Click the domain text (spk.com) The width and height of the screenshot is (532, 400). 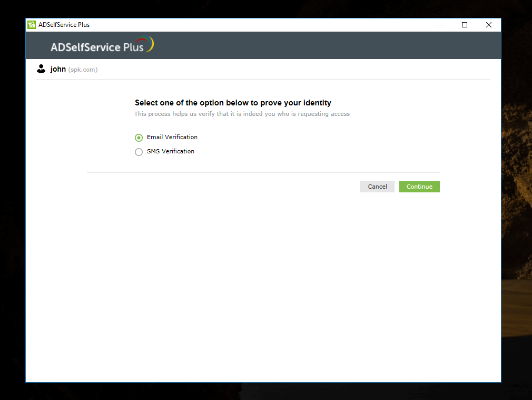[83, 70]
